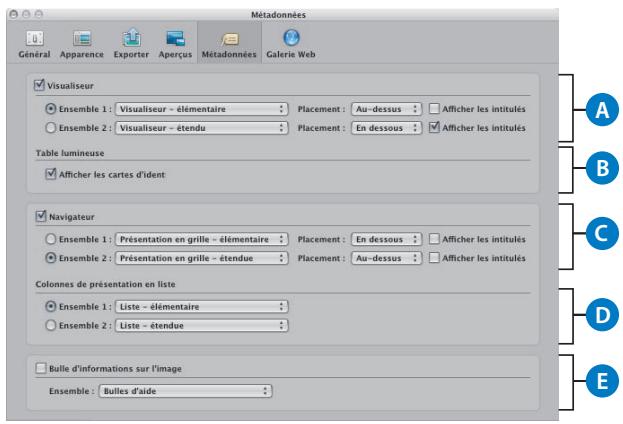Open the Galerie Web globe icon
This screenshot has width=623, height=424.
pyautogui.click(x=291, y=38)
